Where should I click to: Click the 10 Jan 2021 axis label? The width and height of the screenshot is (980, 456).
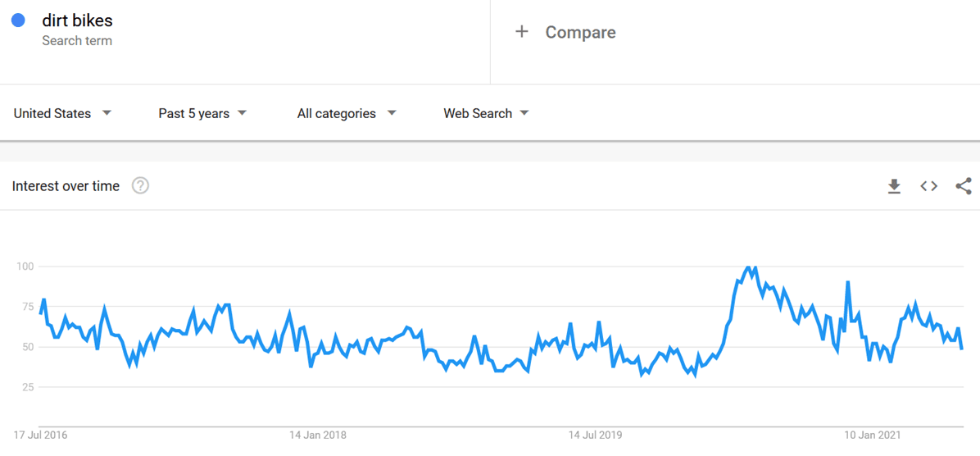coord(874,434)
